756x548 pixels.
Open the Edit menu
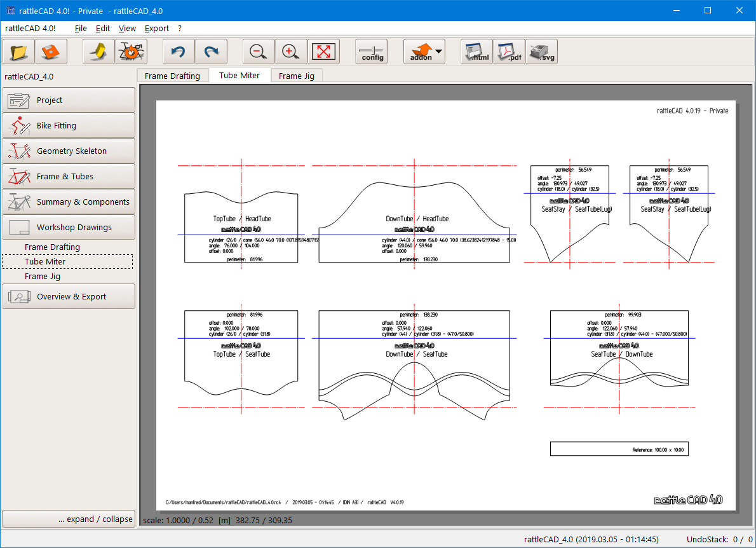(x=103, y=29)
